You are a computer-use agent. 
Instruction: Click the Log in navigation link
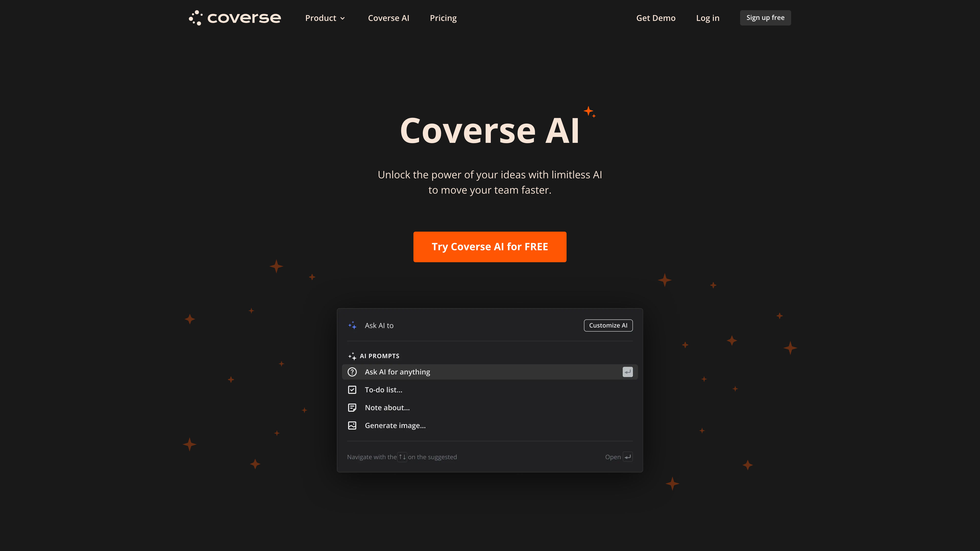pyautogui.click(x=707, y=18)
